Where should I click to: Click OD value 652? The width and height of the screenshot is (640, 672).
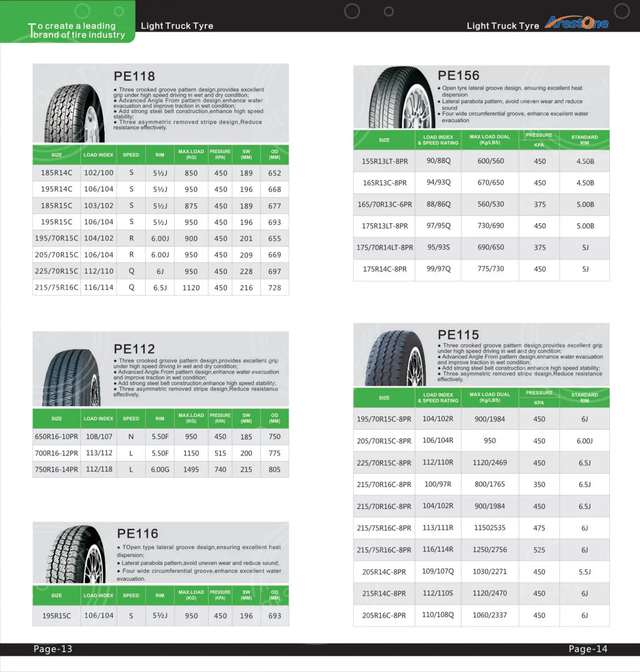coord(274,173)
